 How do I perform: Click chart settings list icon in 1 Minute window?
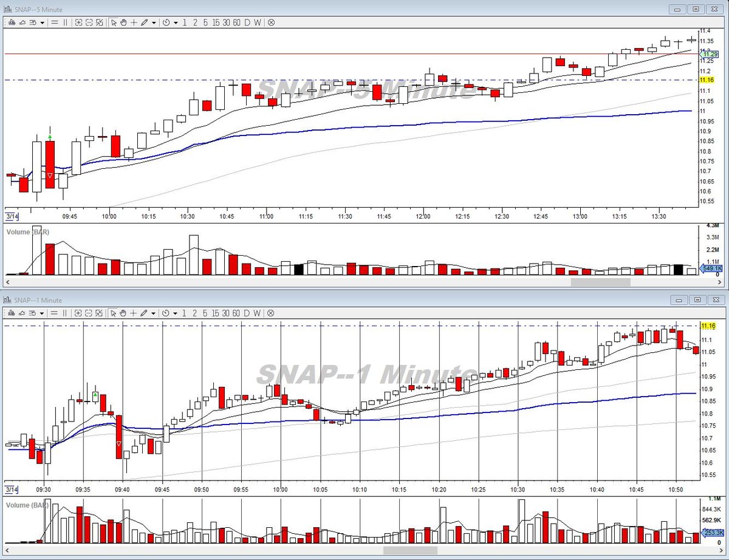[33, 313]
